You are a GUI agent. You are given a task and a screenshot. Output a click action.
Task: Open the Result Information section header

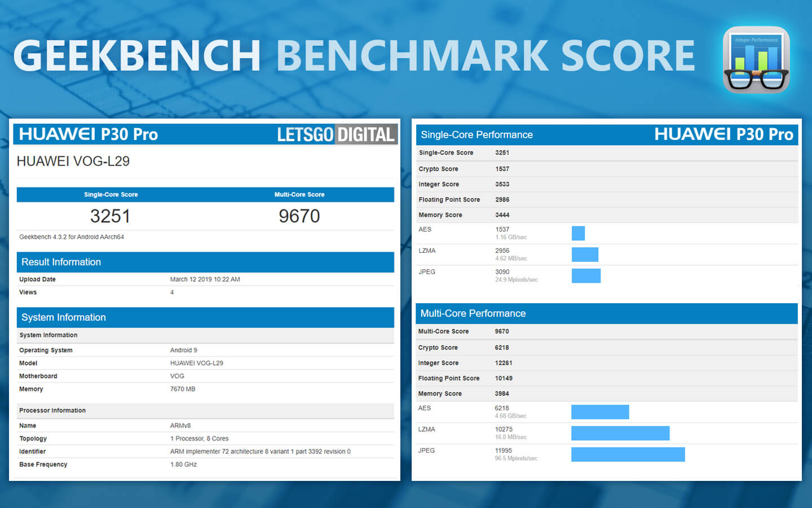(x=205, y=262)
